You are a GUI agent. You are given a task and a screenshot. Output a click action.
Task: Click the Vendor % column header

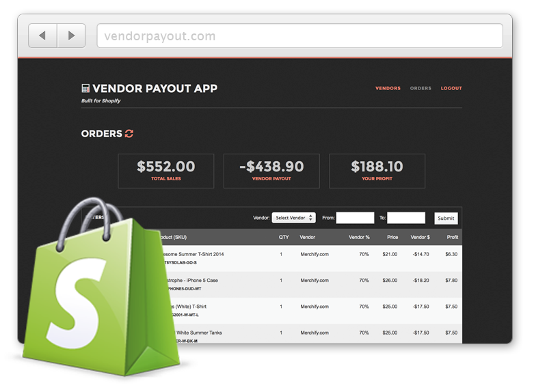coord(358,237)
